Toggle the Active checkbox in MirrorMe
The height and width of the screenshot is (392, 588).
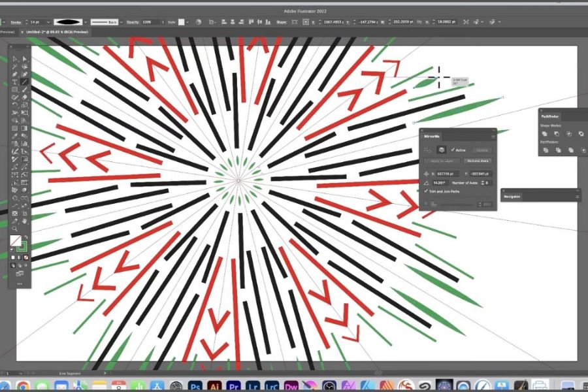453,150
